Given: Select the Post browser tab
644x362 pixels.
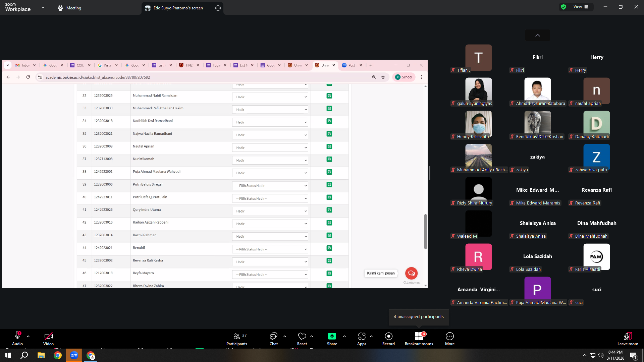Looking at the screenshot, I should (x=352, y=65).
